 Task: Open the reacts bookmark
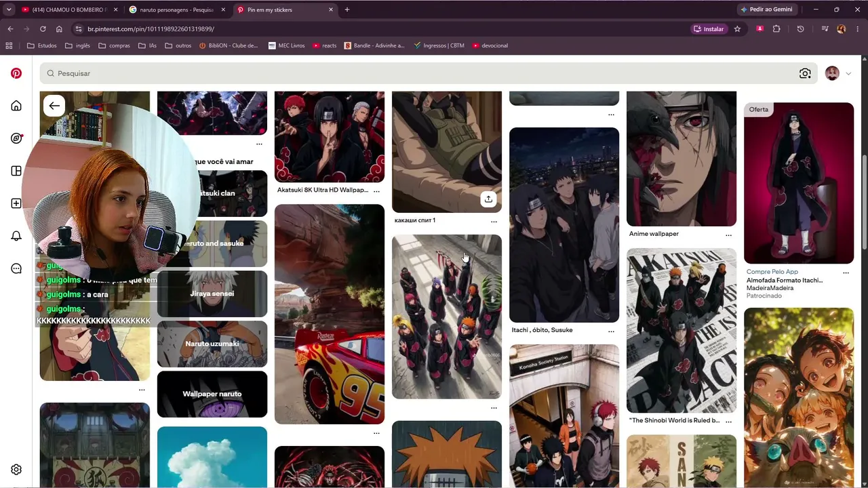(x=325, y=45)
